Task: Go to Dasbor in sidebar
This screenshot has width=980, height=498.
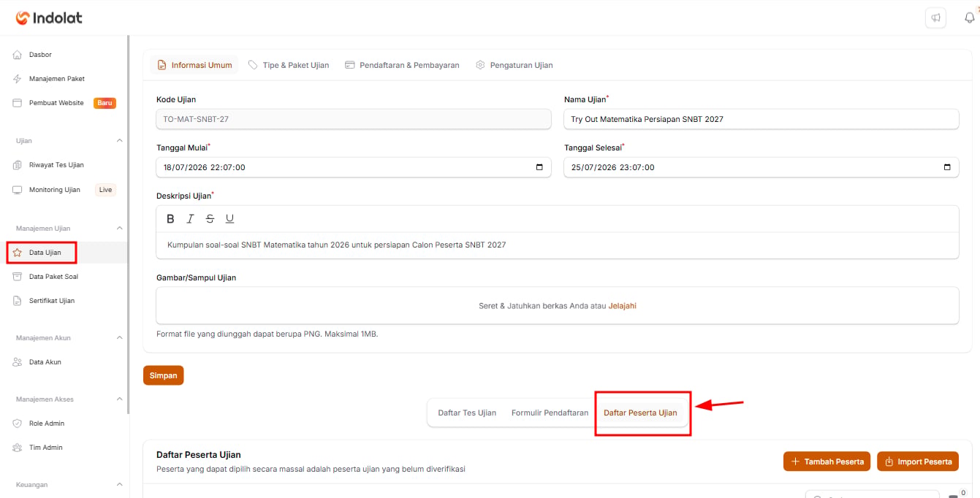Action: point(40,55)
